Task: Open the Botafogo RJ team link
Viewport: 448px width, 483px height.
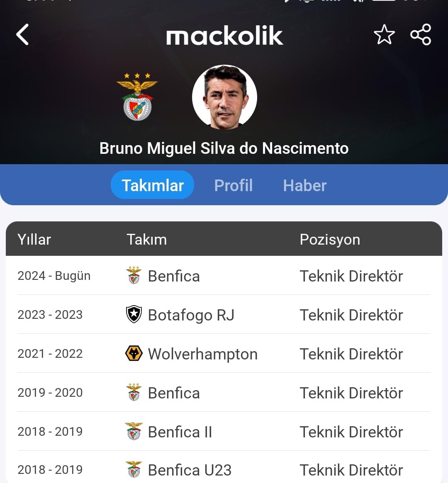Action: (x=191, y=315)
